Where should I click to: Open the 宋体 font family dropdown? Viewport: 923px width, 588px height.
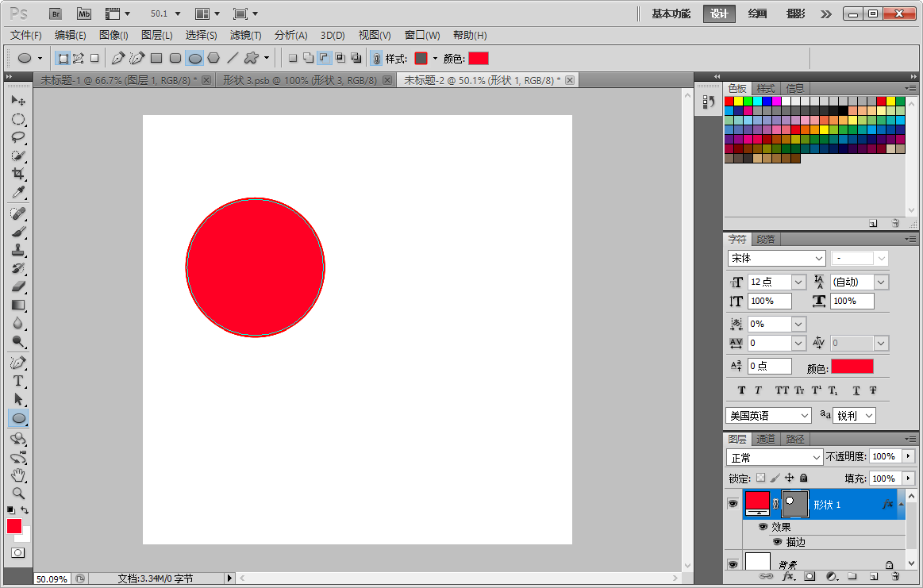coord(819,259)
